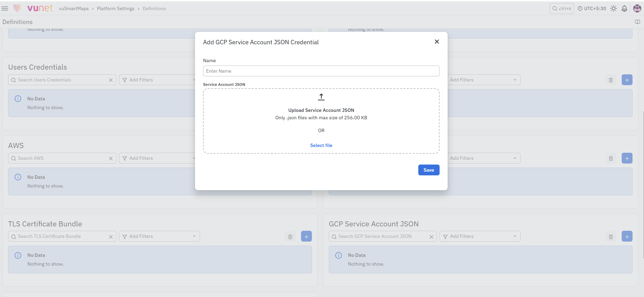Click plus icon in panel beside Users Credentials
Image resolution: width=644 pixels, height=297 pixels.
(x=627, y=80)
